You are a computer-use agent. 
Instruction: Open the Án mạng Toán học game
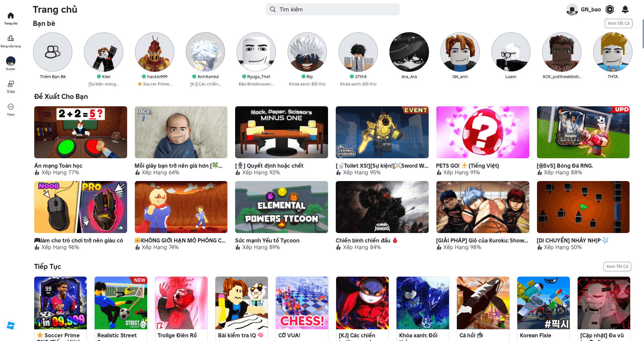tap(80, 132)
